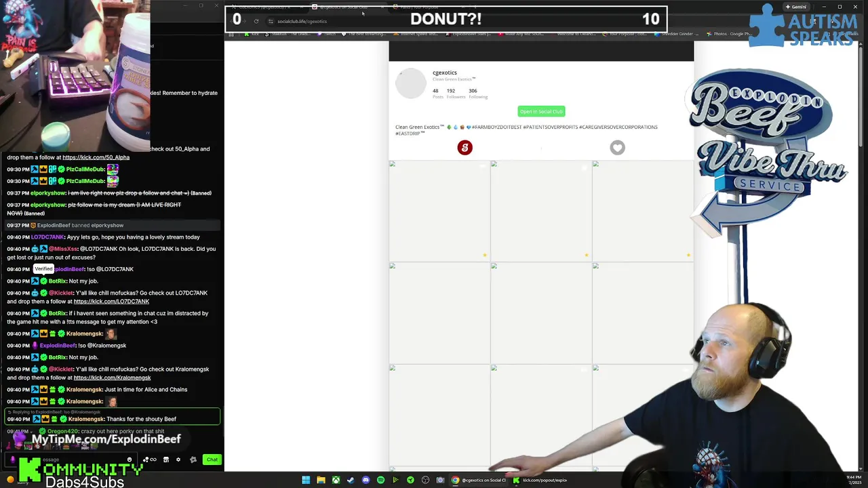The width and height of the screenshot is (868, 488).
Task: Click the Open in Social Club button
Action: [541, 111]
